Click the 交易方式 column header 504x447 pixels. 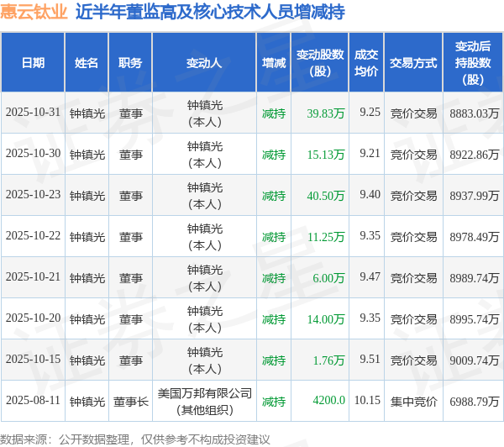click(x=413, y=62)
